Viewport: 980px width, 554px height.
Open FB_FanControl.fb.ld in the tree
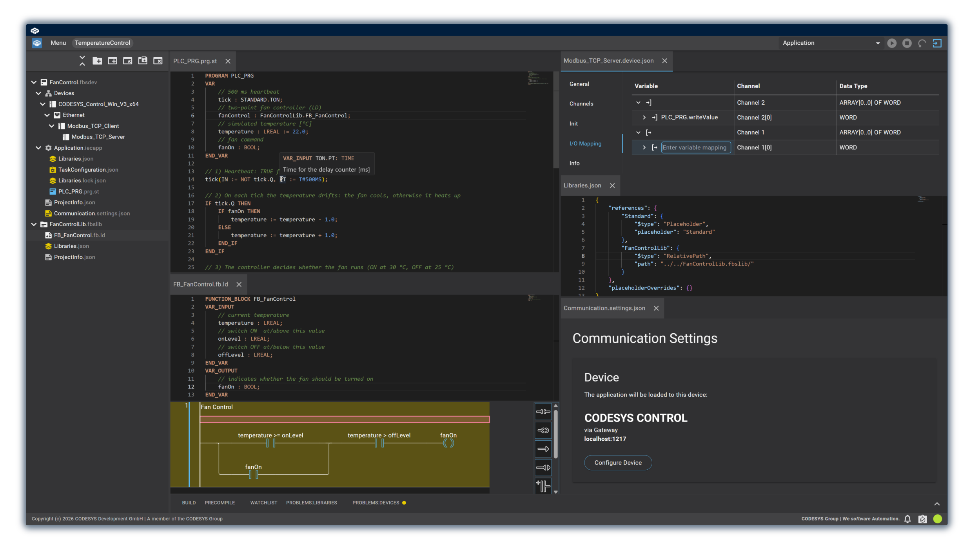pos(79,235)
